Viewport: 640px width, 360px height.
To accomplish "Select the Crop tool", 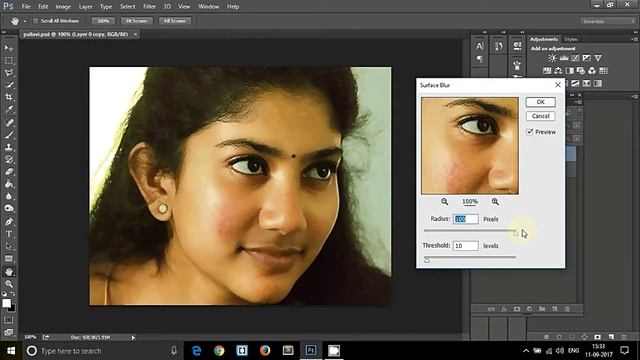I will click(9, 97).
